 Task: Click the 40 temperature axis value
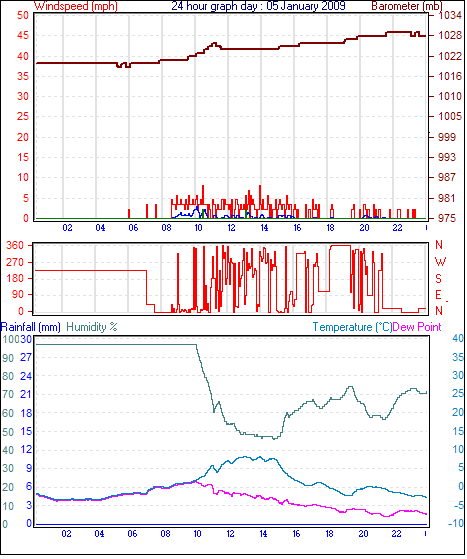(458, 338)
